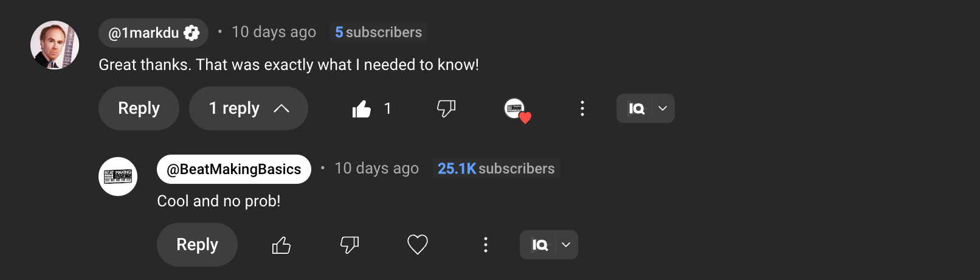Dislike the 'Cool and no prob!' reply

click(350, 245)
